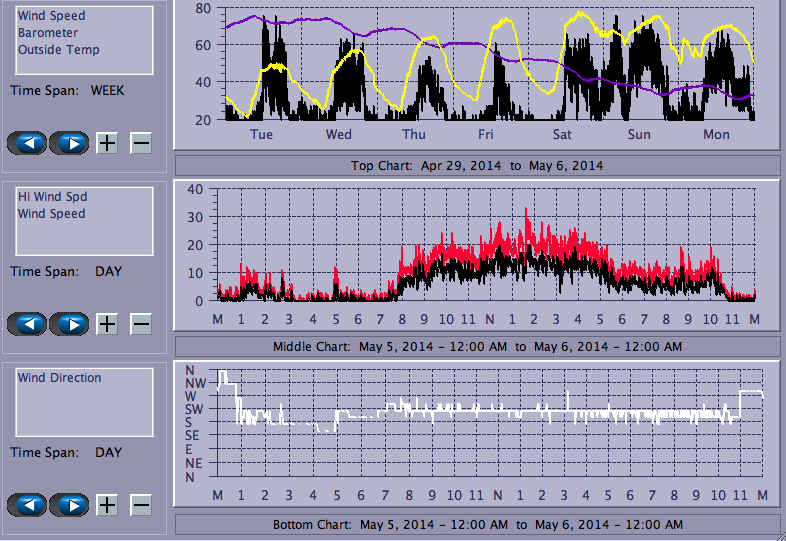Go back a day on the middle chart

[x=27, y=324]
